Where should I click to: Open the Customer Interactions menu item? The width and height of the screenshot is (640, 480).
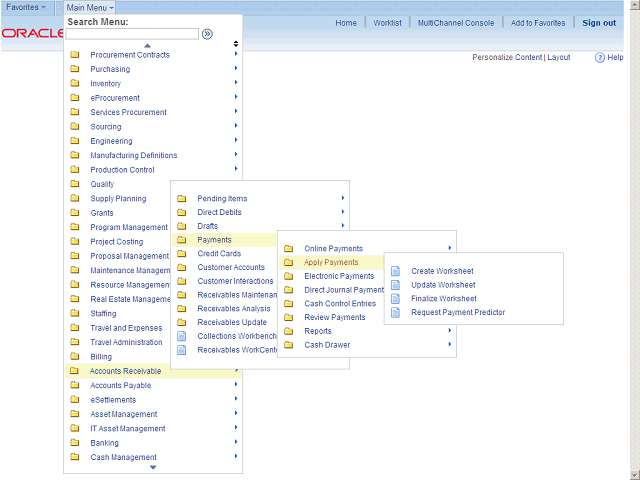coord(236,281)
